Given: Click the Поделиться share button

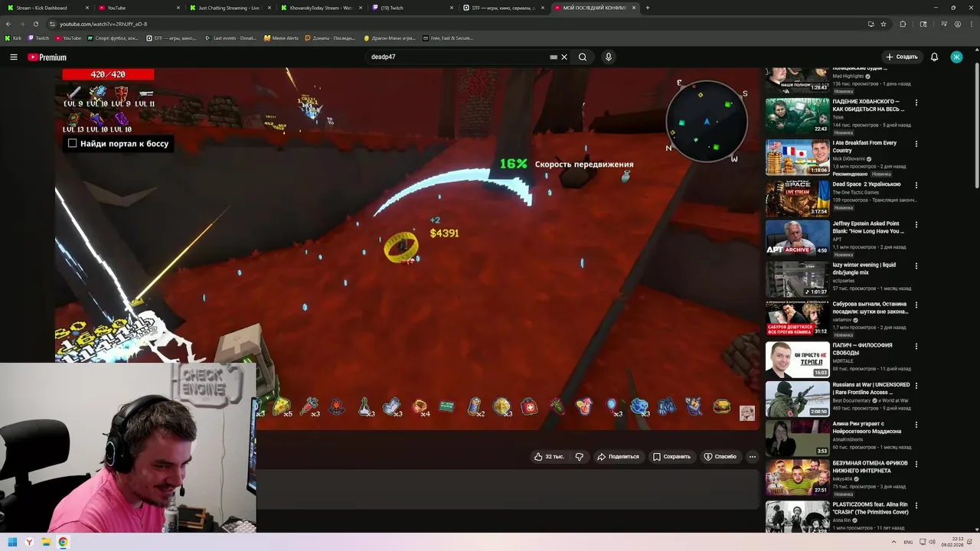Looking at the screenshot, I should 618,457.
